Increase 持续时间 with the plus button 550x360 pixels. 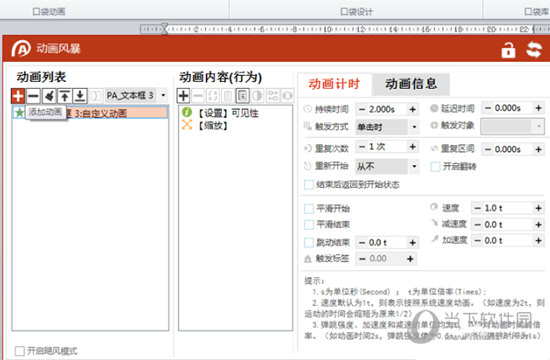click(x=412, y=109)
